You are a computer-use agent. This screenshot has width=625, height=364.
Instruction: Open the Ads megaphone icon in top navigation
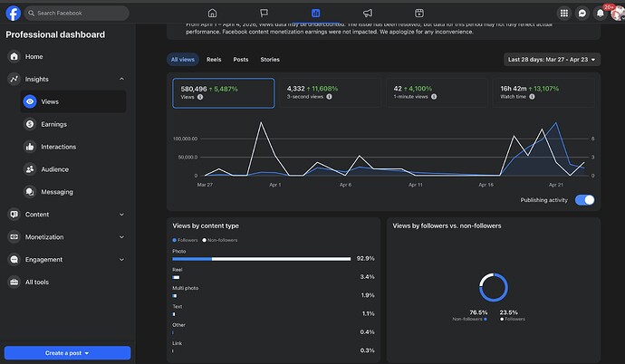coord(367,14)
